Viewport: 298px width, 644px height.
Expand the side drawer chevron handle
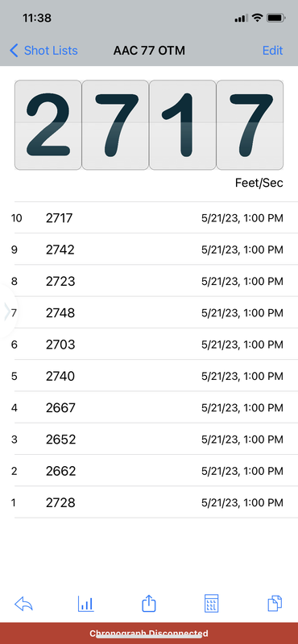[7, 312]
